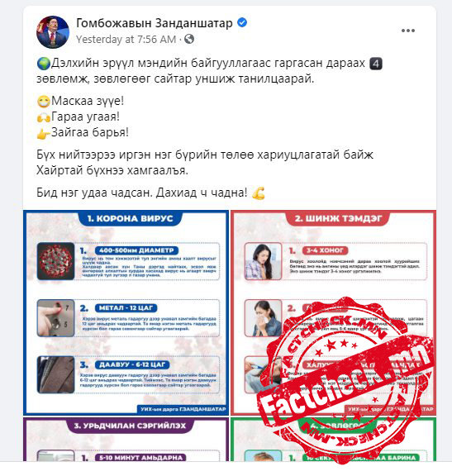Open the '1. КОРОНА ВИРУС' infographic image
Viewport: 452px width, 476px height.
(126, 312)
